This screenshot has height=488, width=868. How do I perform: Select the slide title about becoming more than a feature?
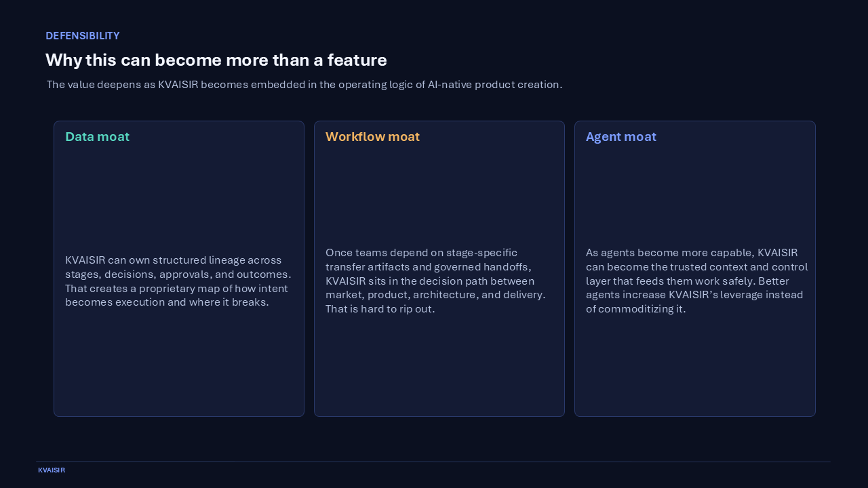click(x=216, y=60)
